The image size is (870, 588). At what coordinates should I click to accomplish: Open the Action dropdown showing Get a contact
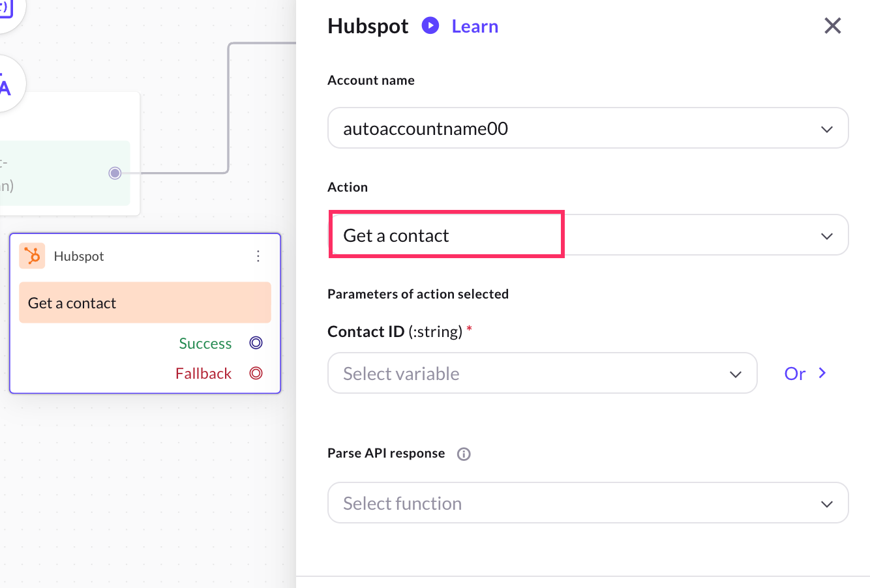click(588, 235)
